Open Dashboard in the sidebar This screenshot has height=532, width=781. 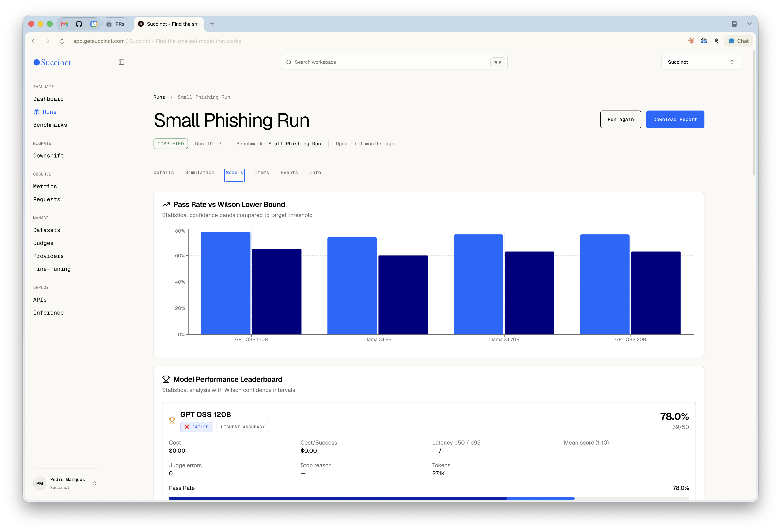[x=48, y=99]
